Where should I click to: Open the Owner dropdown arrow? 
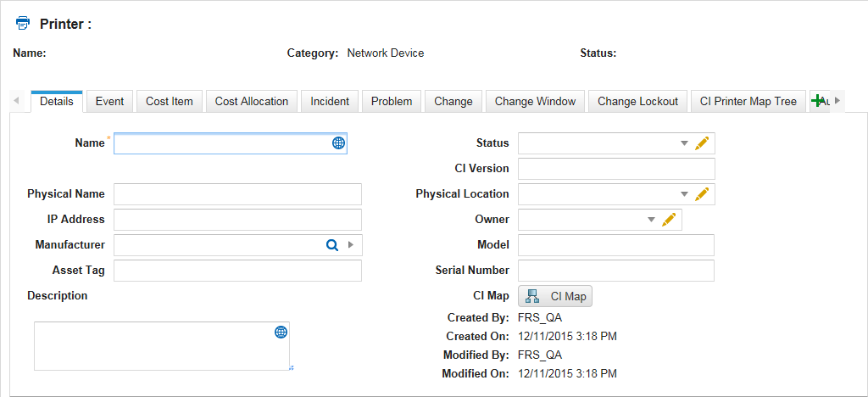pos(651,220)
